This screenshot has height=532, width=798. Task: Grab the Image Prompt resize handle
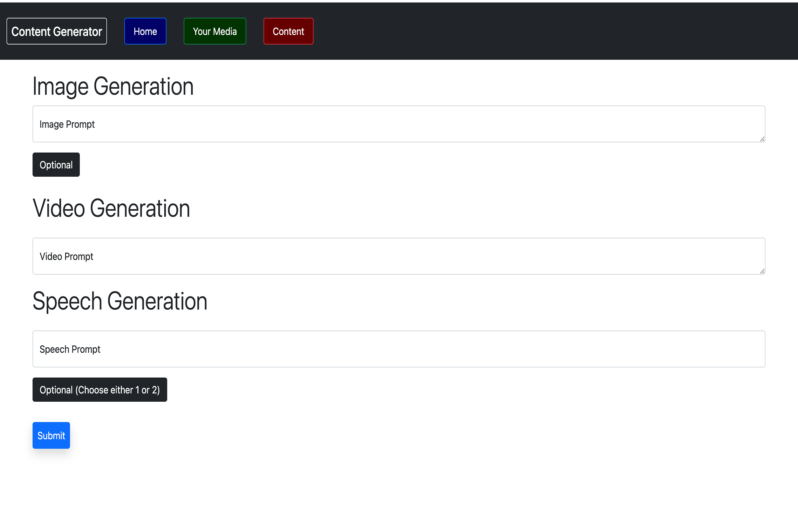click(x=762, y=139)
